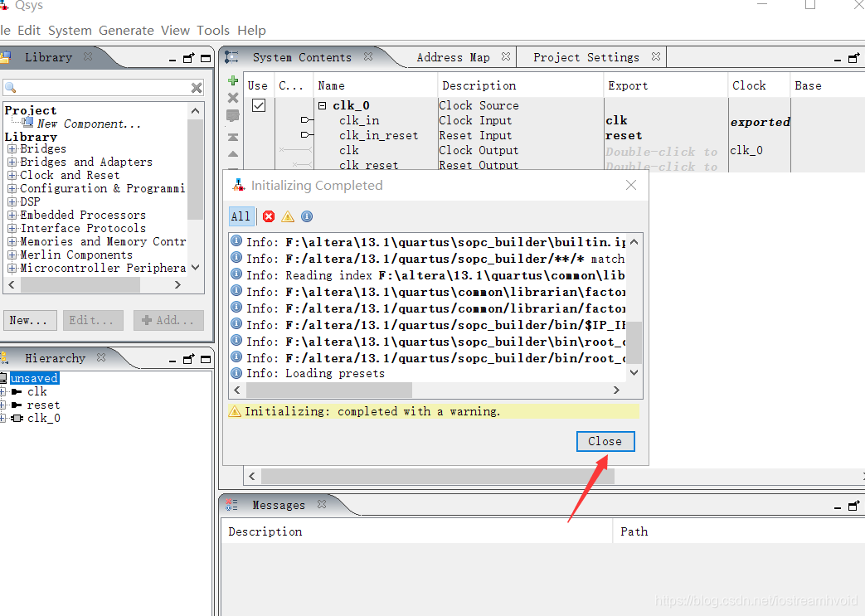Select the reset node in Hierarchy
The width and height of the screenshot is (865, 616).
(x=43, y=405)
